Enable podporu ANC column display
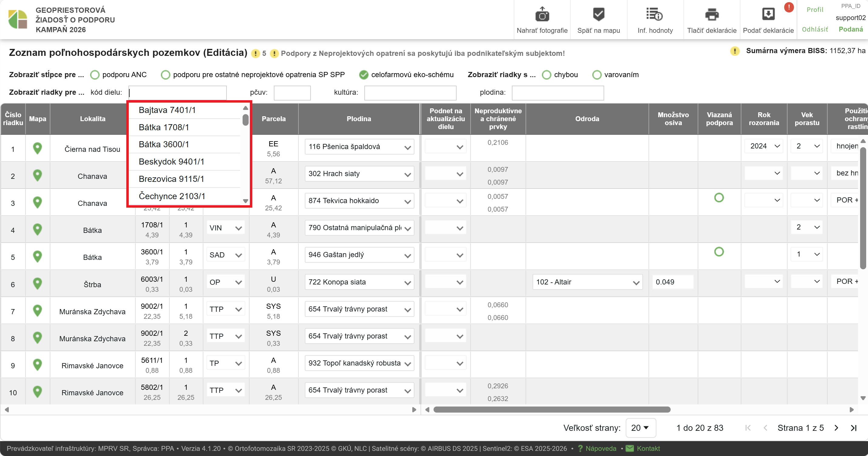 click(x=95, y=75)
